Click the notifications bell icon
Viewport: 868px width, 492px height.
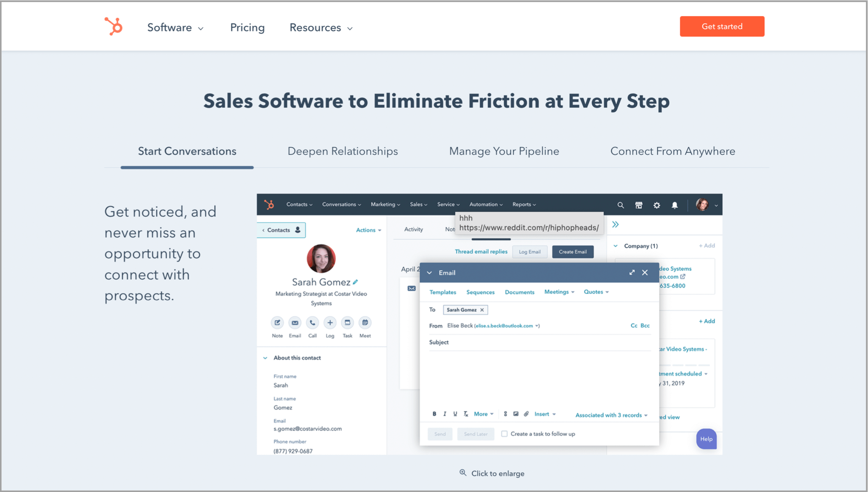point(675,205)
